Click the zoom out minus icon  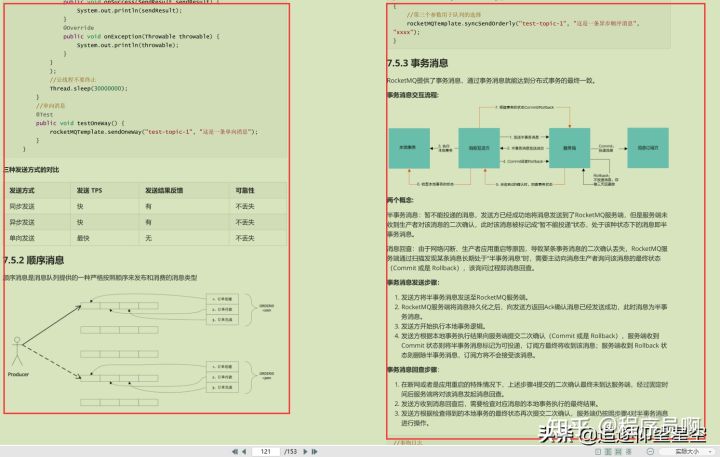point(650,451)
